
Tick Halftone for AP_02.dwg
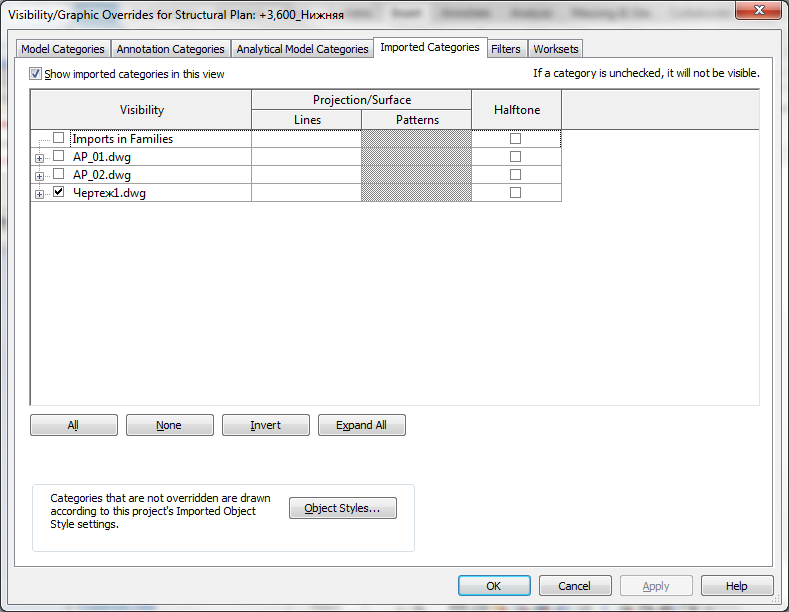[515, 175]
